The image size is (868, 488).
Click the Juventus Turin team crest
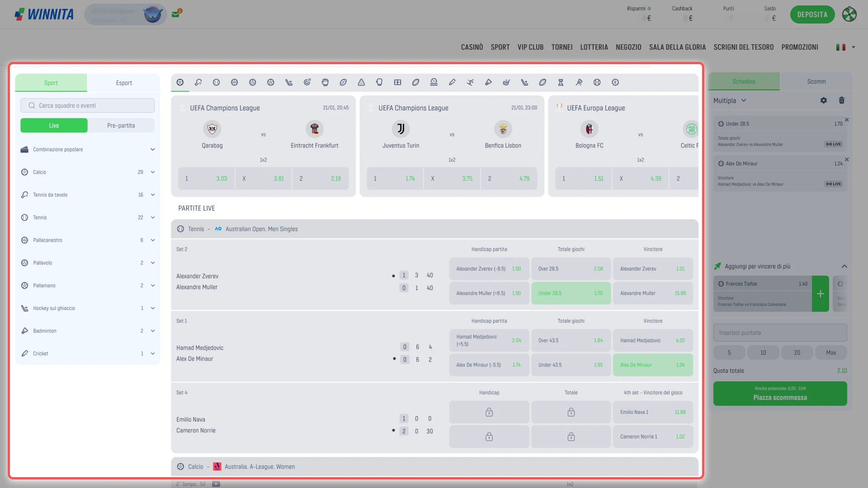point(401,129)
